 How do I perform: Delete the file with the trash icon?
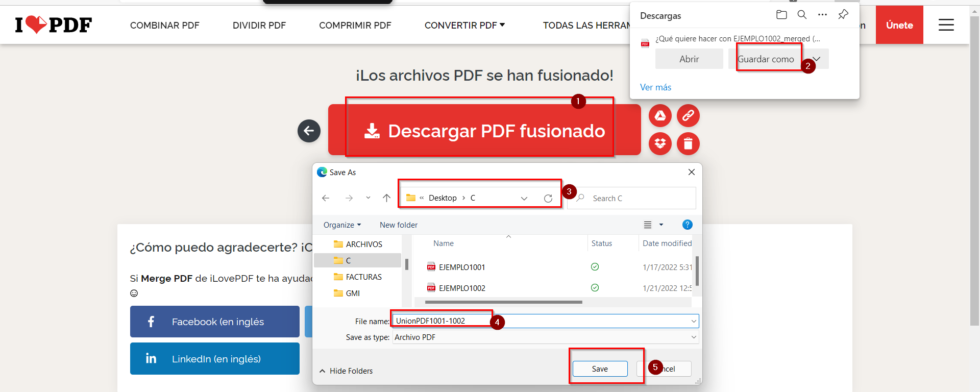688,143
